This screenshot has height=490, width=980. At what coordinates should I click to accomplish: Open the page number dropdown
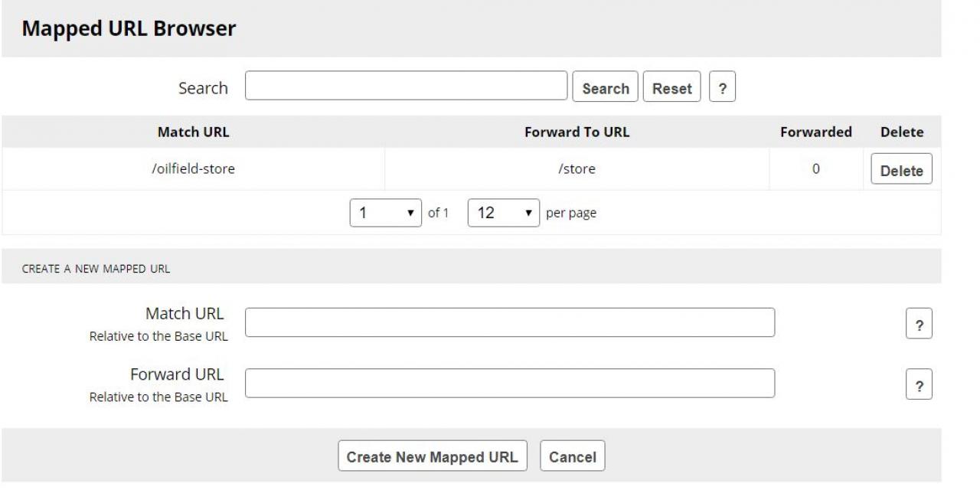(385, 213)
